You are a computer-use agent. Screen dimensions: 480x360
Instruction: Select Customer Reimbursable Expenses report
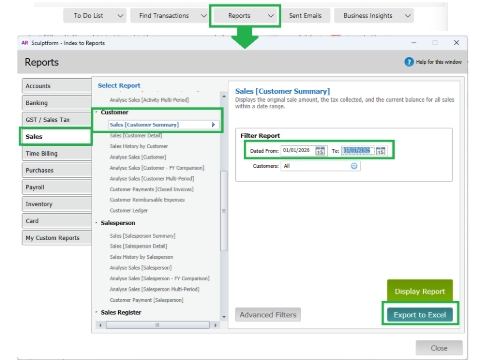[x=147, y=200]
